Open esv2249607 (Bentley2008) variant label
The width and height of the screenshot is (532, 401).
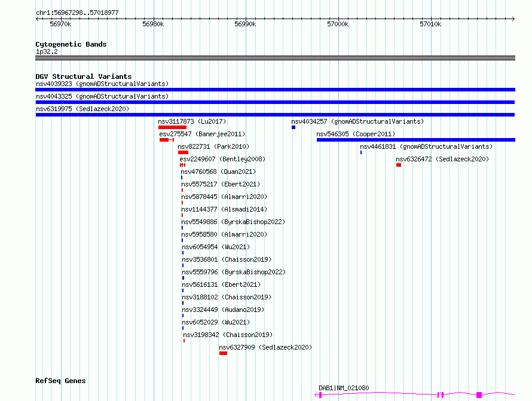[x=222, y=159]
